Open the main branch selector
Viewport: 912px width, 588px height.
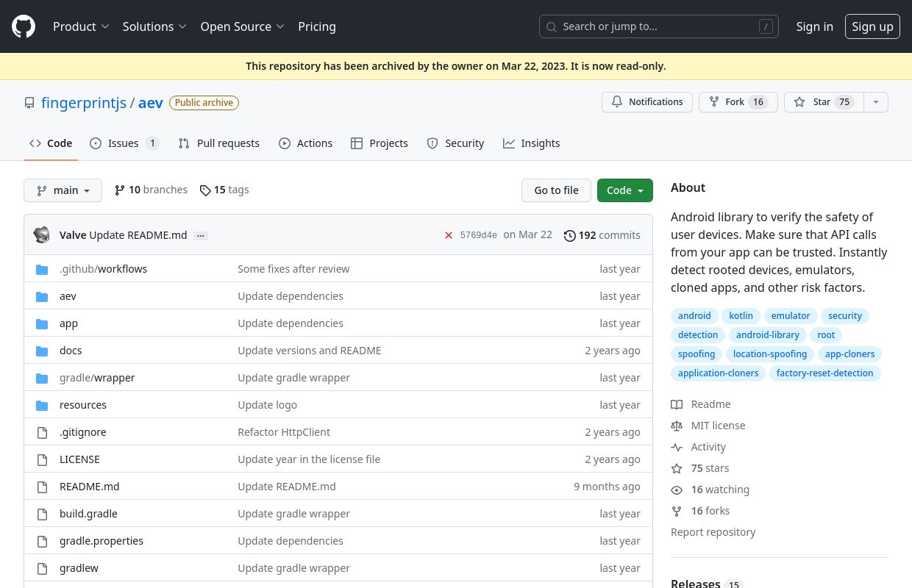point(63,190)
